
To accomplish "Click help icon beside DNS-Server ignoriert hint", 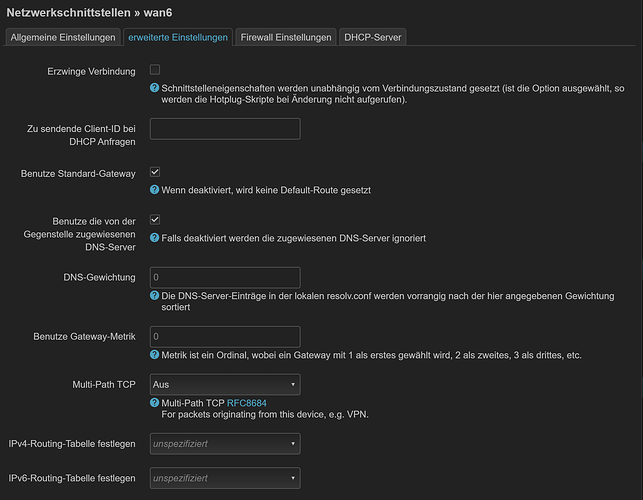I will (154, 237).
